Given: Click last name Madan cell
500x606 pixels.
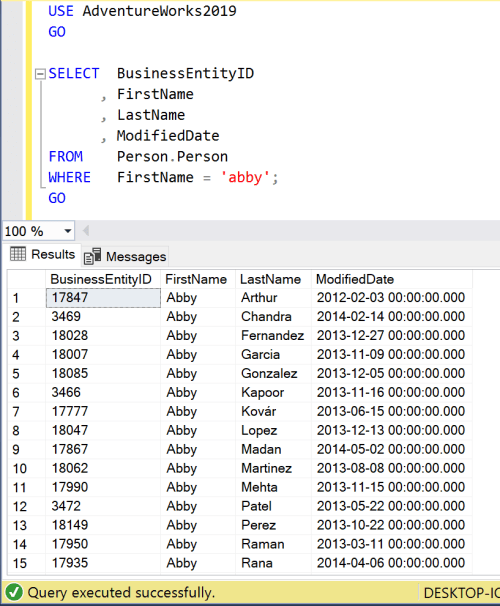Looking at the screenshot, I should [x=273, y=449].
